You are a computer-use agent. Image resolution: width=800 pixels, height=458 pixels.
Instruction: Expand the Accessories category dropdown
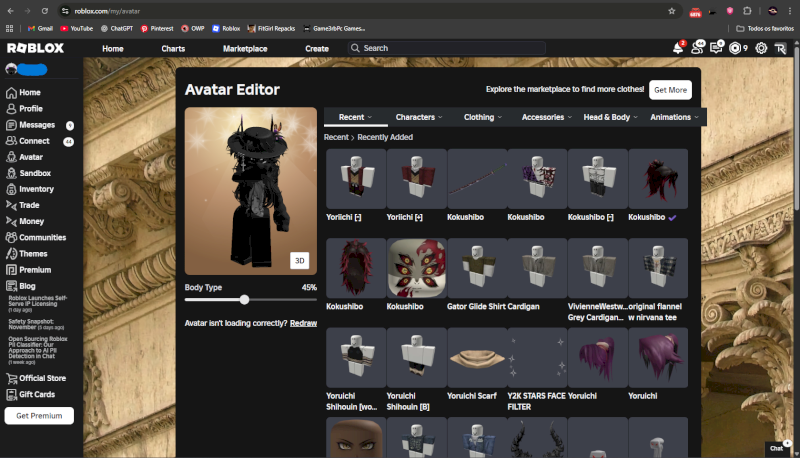(546, 117)
